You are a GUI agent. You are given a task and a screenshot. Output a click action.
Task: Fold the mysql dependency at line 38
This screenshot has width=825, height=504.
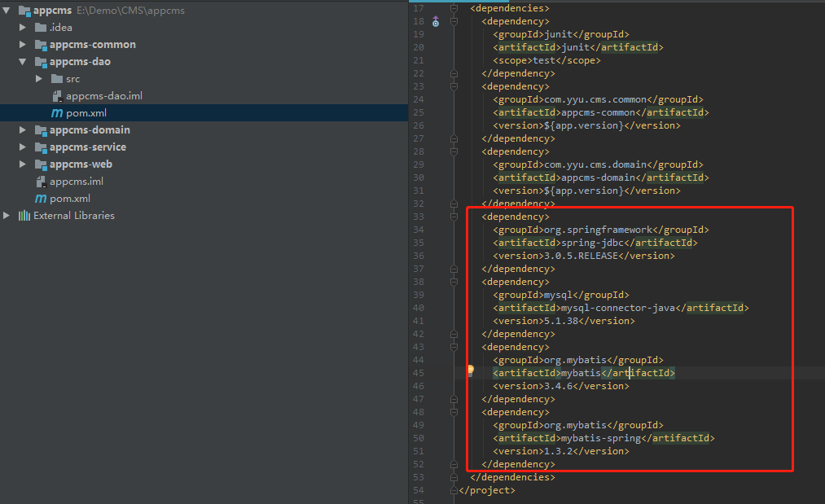(454, 282)
